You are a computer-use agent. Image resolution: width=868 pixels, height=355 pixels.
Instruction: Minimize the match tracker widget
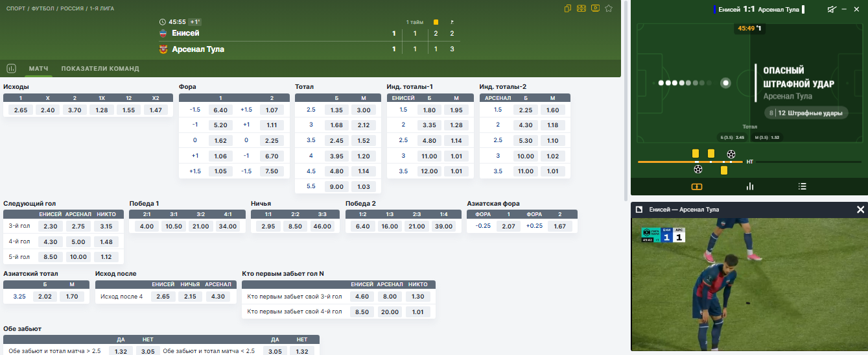coord(845,9)
